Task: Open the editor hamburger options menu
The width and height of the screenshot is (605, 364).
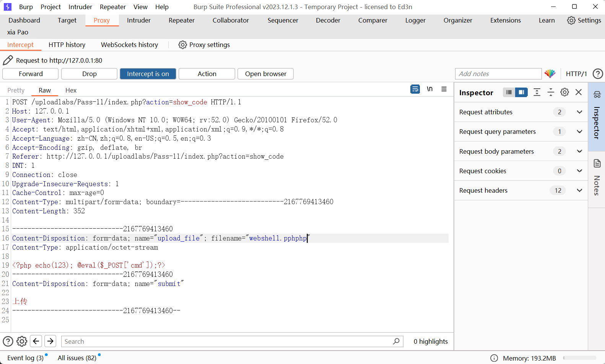Action: (x=444, y=89)
